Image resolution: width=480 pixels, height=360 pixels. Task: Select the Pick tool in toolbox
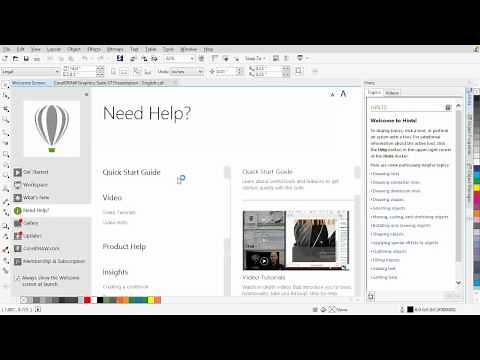click(6, 85)
